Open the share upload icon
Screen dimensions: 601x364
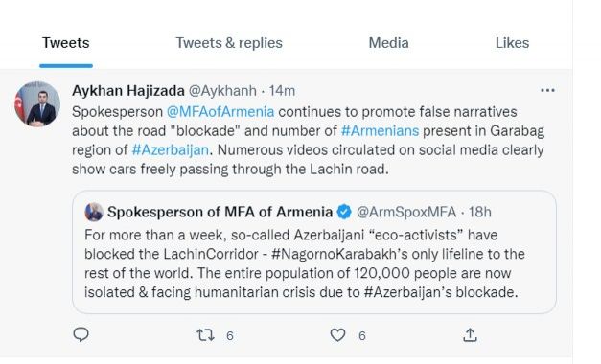coord(470,335)
